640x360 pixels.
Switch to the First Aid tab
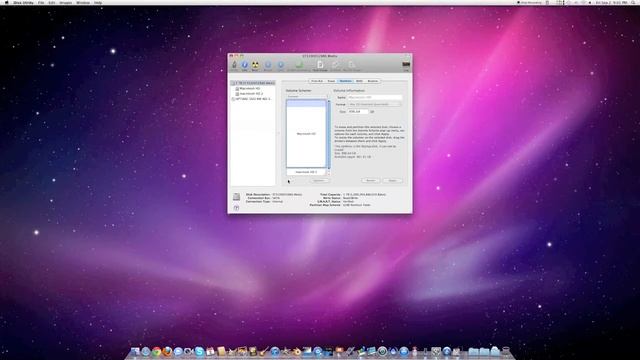point(317,81)
